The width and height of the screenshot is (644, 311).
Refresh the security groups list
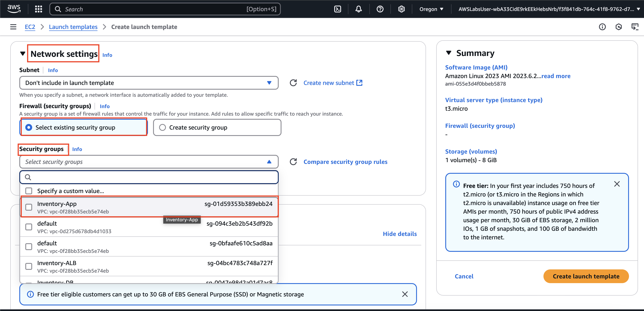coord(293,162)
